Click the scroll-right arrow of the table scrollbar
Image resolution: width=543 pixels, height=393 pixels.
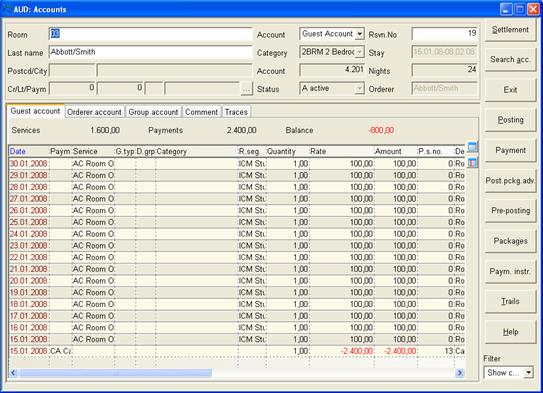[x=460, y=373]
